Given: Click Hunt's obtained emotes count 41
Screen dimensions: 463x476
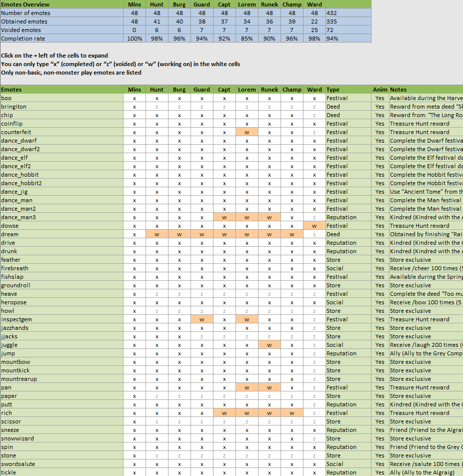Looking at the screenshot, I should (x=157, y=21).
